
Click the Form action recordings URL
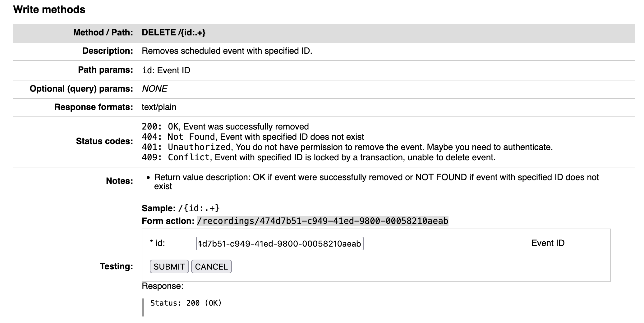coord(322,221)
